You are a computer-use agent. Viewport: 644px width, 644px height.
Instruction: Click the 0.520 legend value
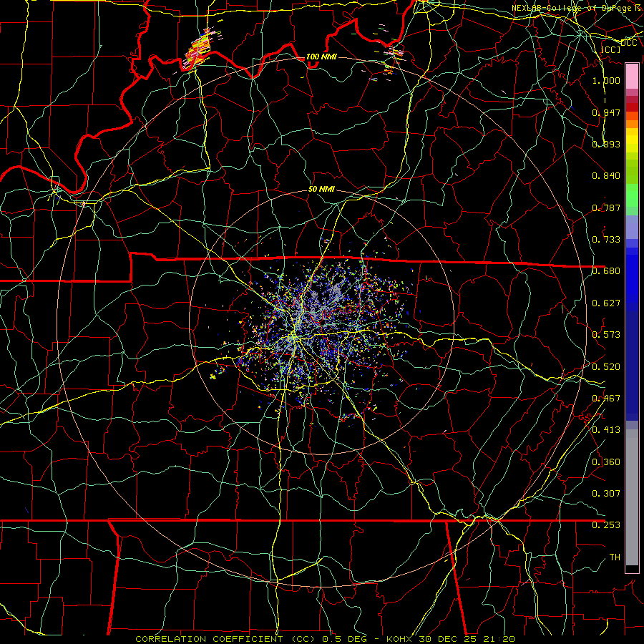(x=606, y=367)
